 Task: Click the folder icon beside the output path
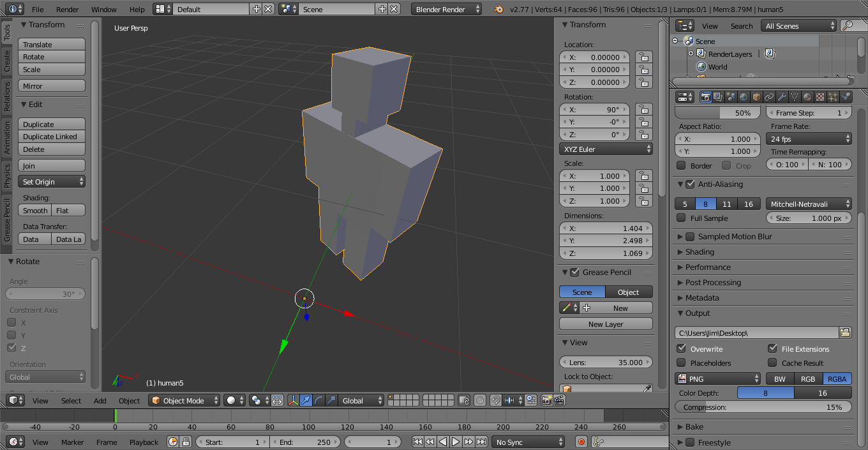click(x=845, y=333)
